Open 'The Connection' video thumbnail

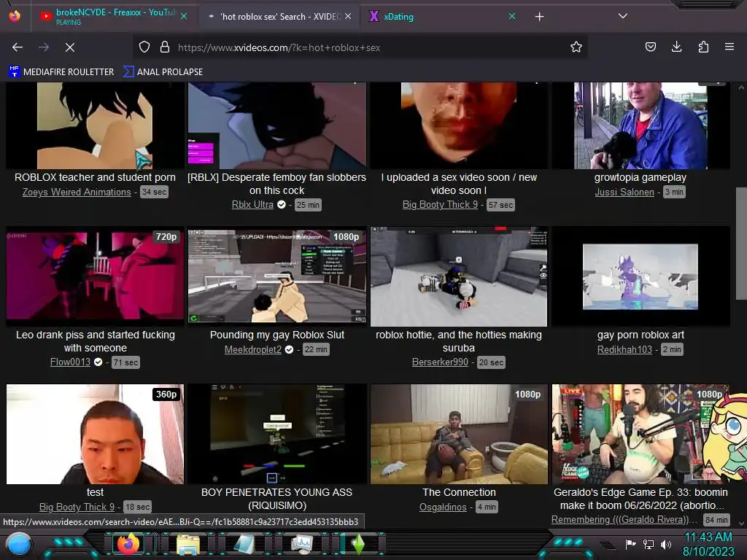click(x=459, y=434)
